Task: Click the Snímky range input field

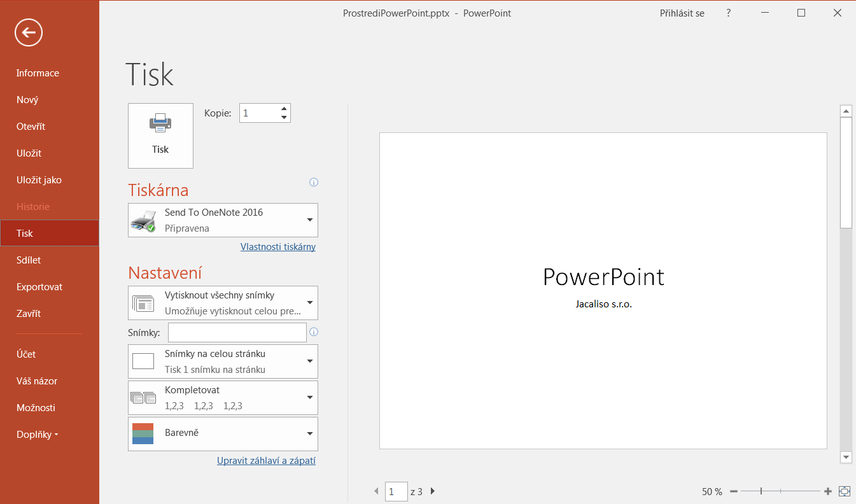Action: [237, 332]
